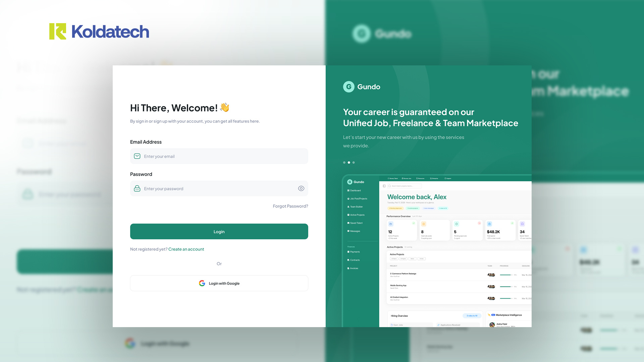Click the 2 new messages chip
This screenshot has height=362, width=644.
(x=429, y=208)
